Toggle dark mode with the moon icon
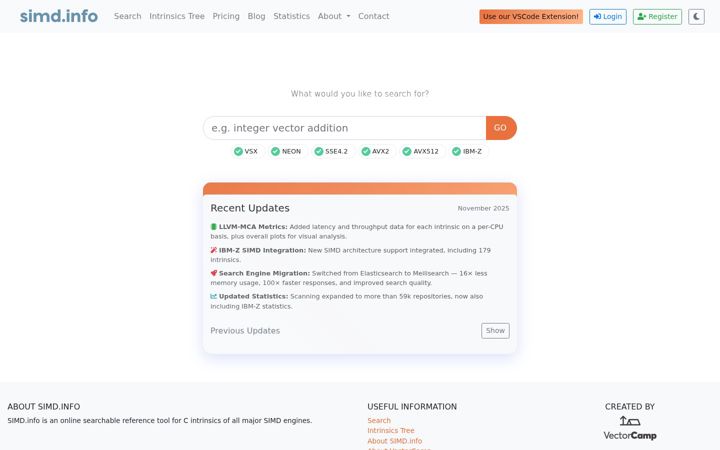The height and width of the screenshot is (450, 720). click(696, 17)
